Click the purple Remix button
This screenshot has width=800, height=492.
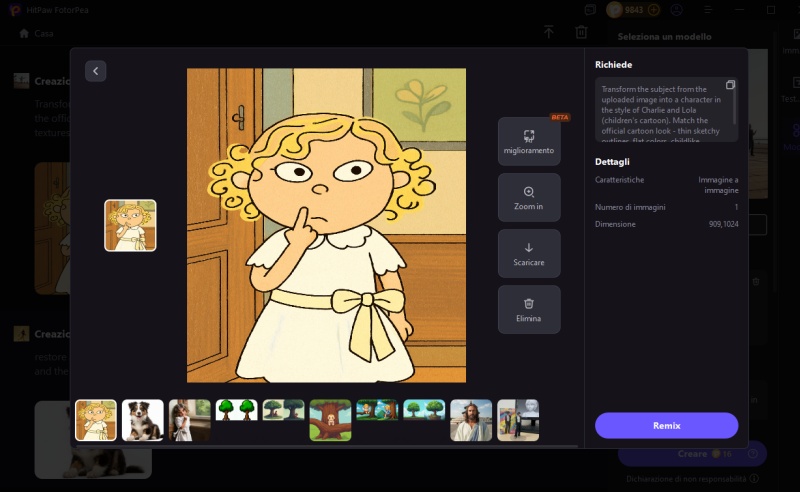[666, 425]
